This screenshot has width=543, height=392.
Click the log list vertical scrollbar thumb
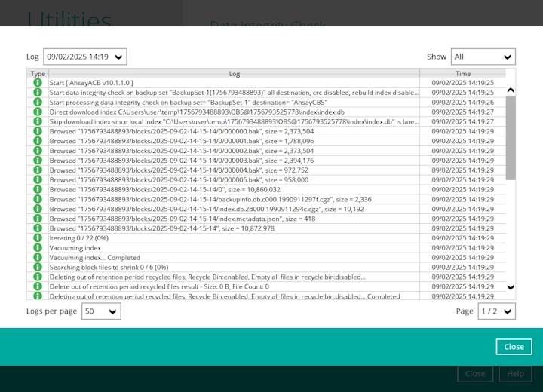(511, 139)
